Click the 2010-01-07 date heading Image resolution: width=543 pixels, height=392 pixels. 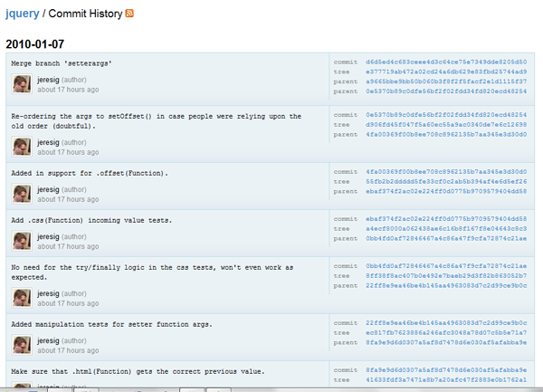pyautogui.click(x=35, y=44)
